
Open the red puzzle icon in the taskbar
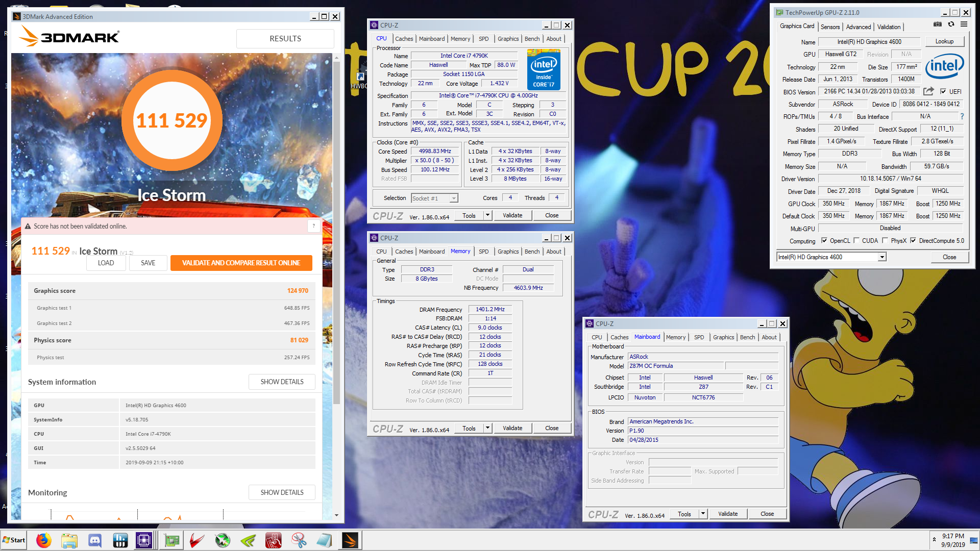274,540
